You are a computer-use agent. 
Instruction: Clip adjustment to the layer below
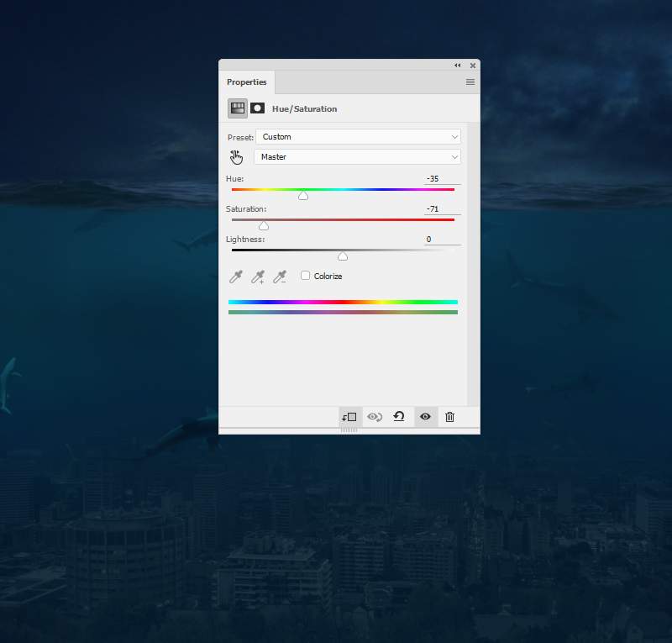[349, 417]
